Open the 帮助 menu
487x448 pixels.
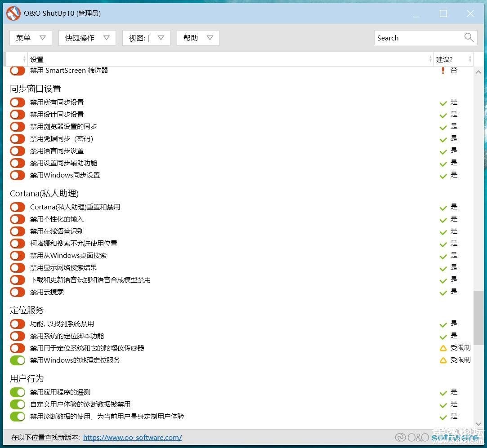(198, 38)
